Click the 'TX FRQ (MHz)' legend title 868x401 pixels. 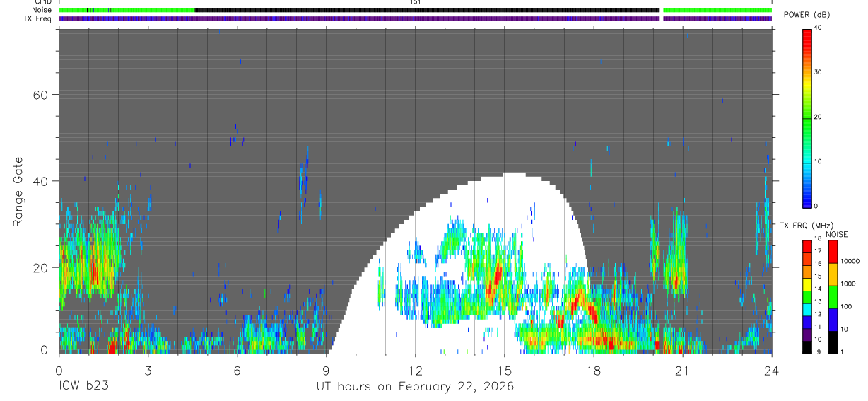click(x=807, y=226)
